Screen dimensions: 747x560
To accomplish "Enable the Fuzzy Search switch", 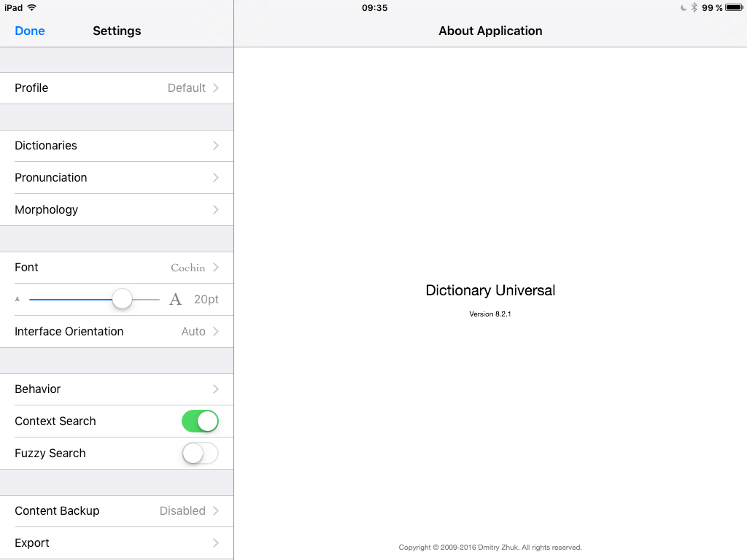I will (200, 454).
